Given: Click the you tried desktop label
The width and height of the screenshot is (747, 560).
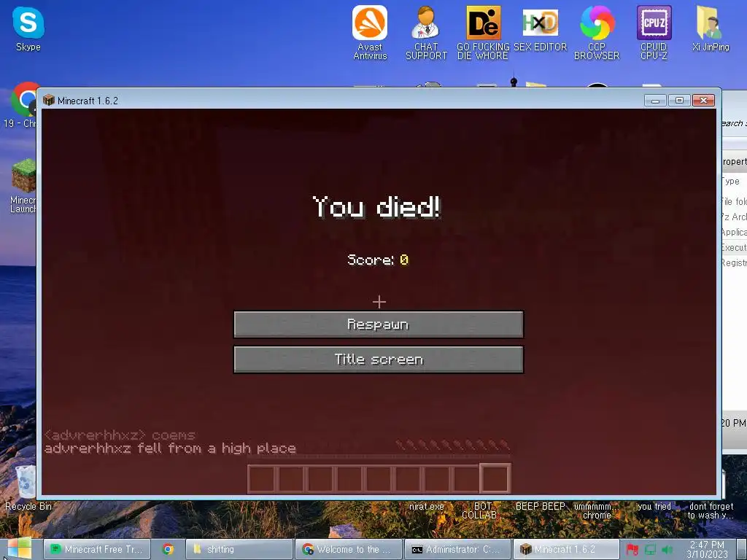Looking at the screenshot, I should (x=654, y=506).
